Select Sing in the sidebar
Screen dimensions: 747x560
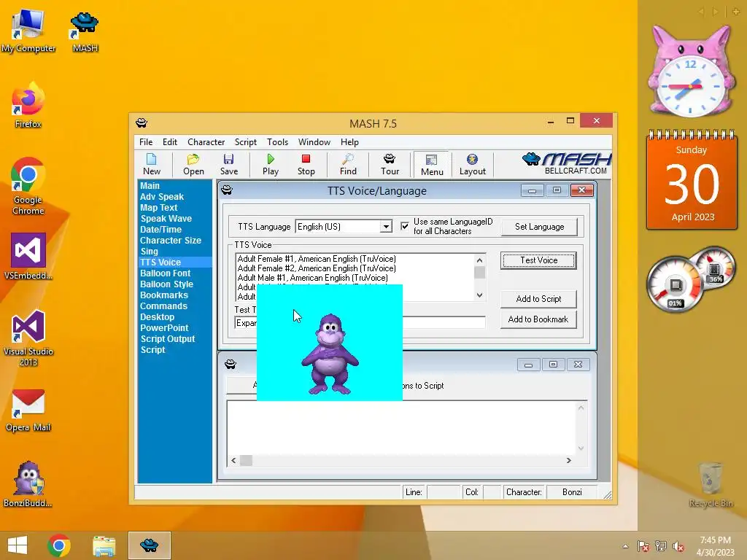[x=149, y=252]
